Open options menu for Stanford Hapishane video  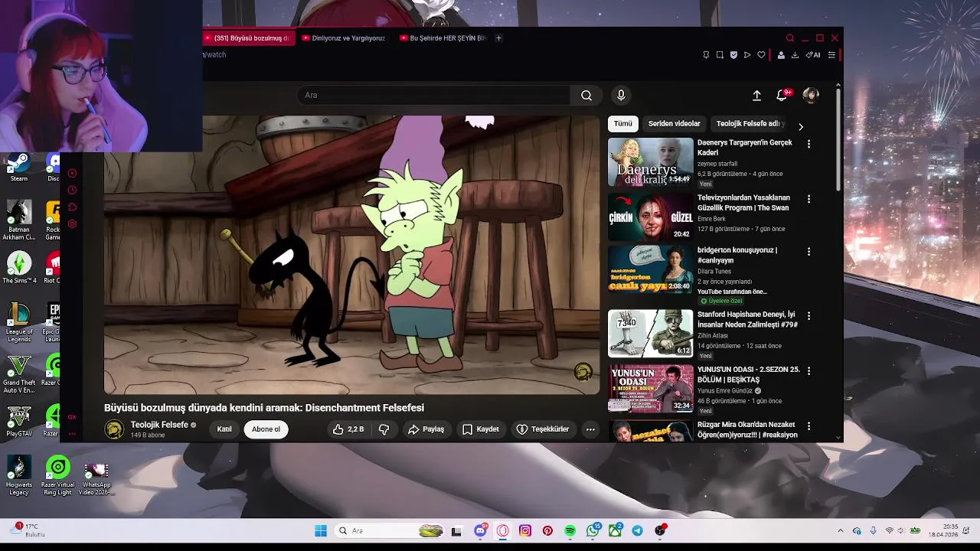coord(808,315)
